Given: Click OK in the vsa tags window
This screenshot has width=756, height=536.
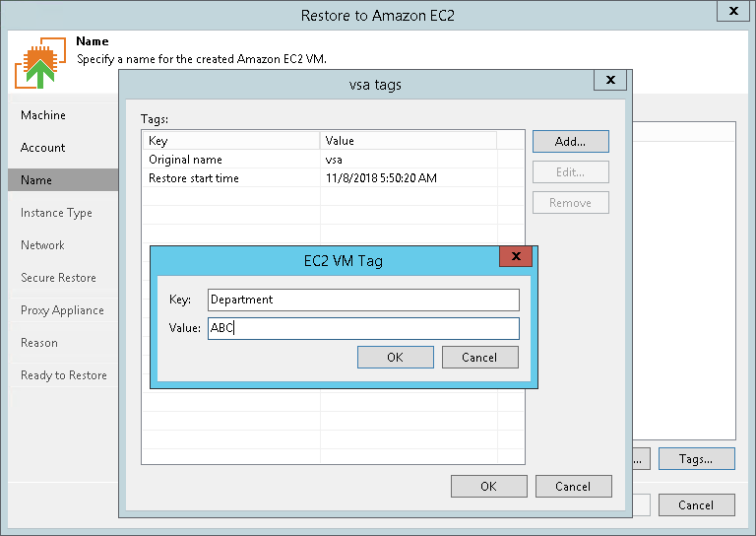Looking at the screenshot, I should point(488,486).
